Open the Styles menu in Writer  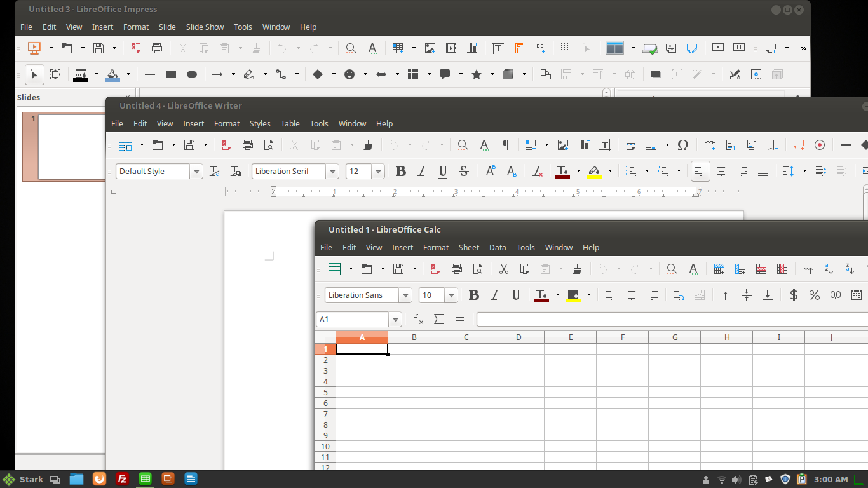tap(260, 124)
